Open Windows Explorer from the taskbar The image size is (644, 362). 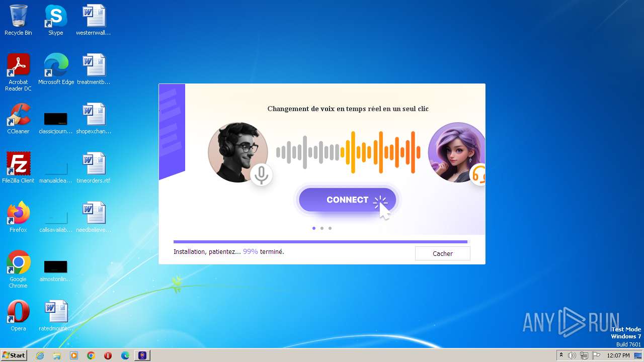click(x=57, y=355)
